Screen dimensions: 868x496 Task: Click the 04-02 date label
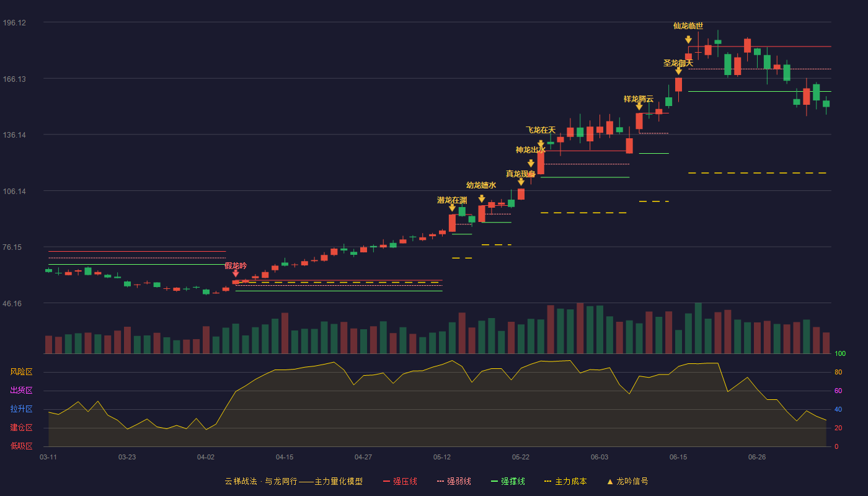point(206,457)
